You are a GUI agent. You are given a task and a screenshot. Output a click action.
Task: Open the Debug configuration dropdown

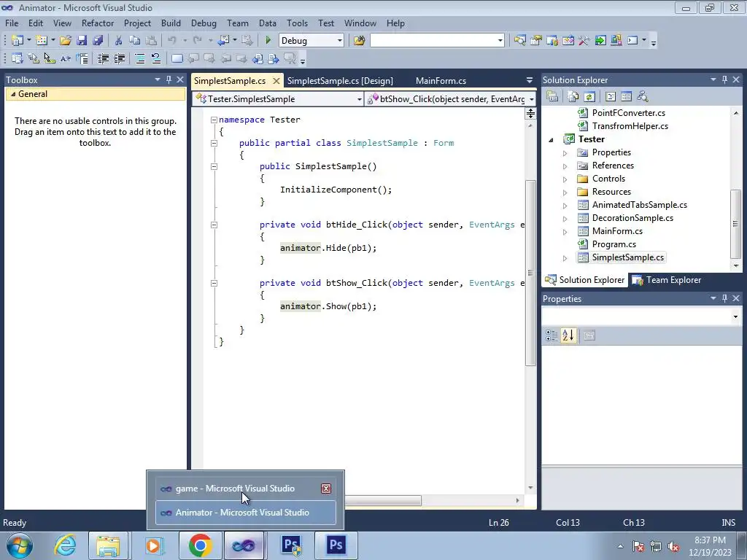[x=340, y=41]
